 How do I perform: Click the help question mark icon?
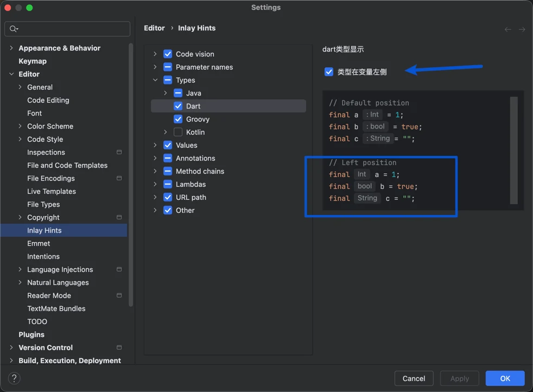15,378
